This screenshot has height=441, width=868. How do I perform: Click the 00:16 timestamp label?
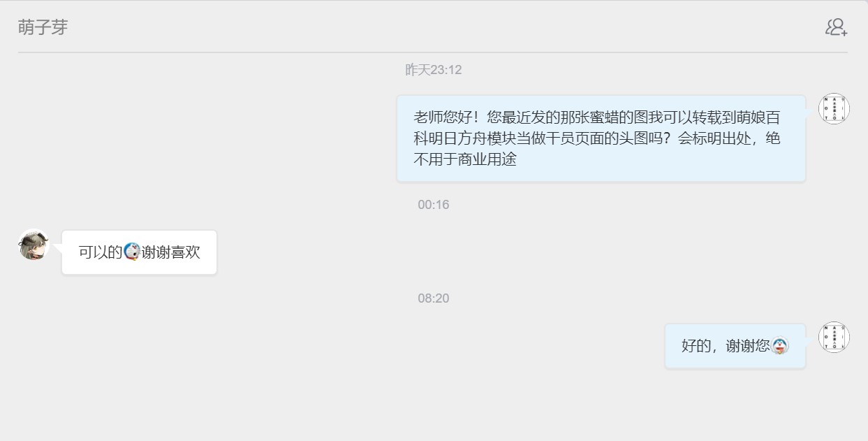pyautogui.click(x=434, y=205)
